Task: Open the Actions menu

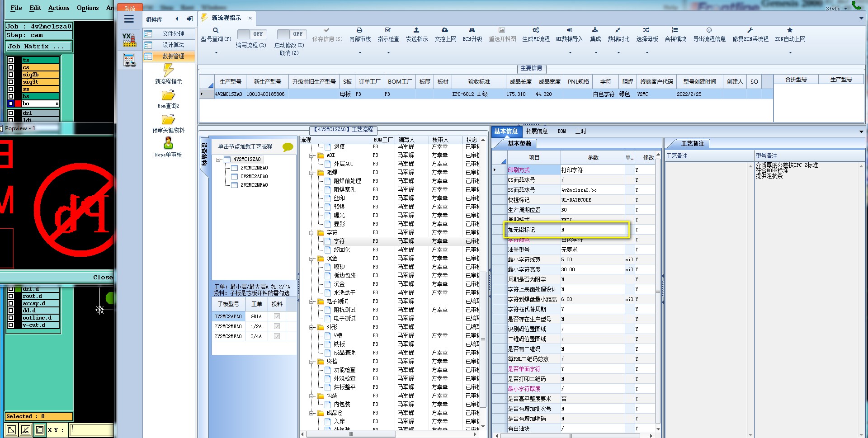Action: pyautogui.click(x=59, y=8)
